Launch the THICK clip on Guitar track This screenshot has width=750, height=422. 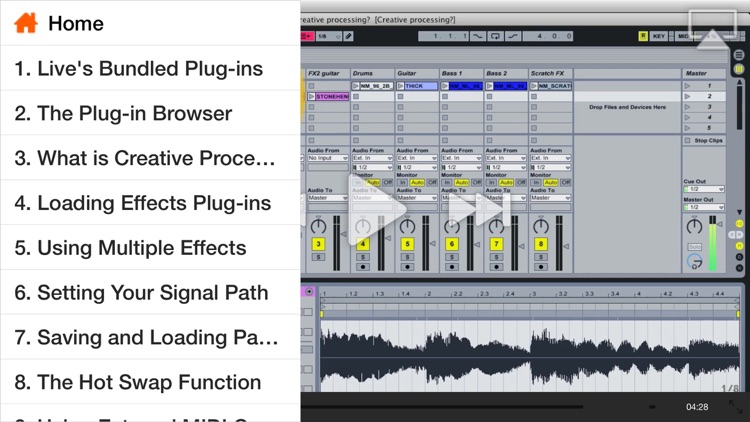click(400, 86)
